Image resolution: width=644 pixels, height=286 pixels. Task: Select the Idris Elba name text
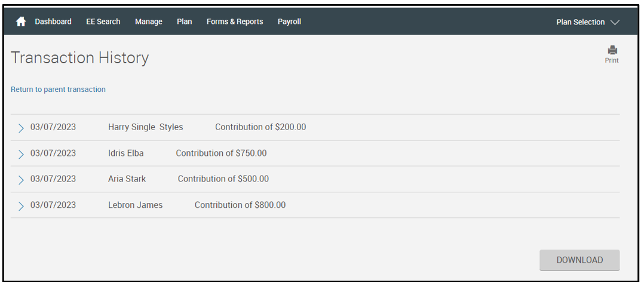(x=126, y=153)
